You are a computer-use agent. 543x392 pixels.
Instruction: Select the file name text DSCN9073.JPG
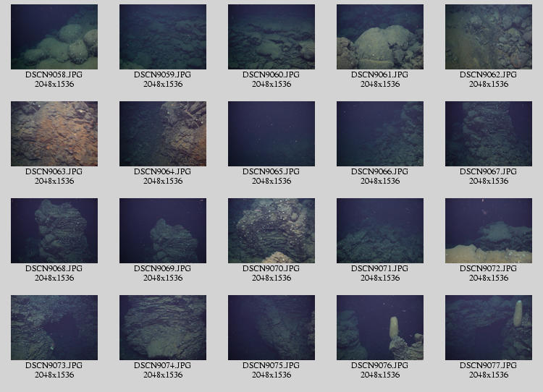click(54, 365)
